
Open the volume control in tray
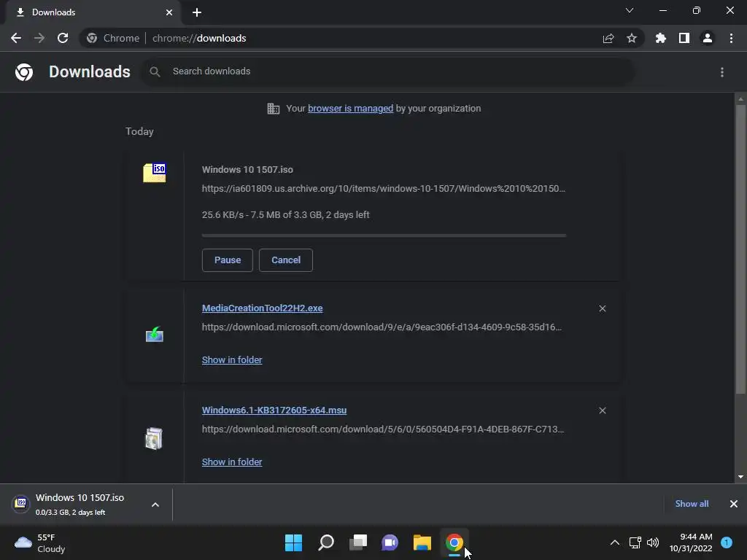click(653, 542)
